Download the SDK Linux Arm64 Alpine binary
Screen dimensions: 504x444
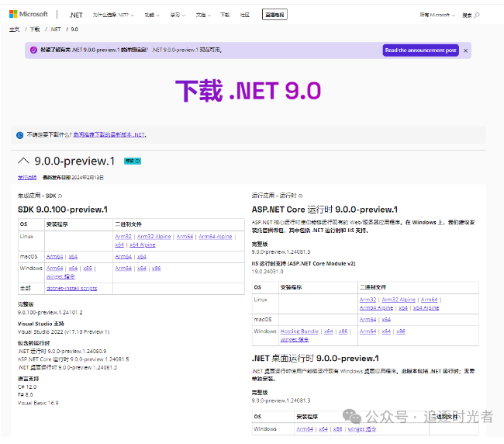[216, 237]
